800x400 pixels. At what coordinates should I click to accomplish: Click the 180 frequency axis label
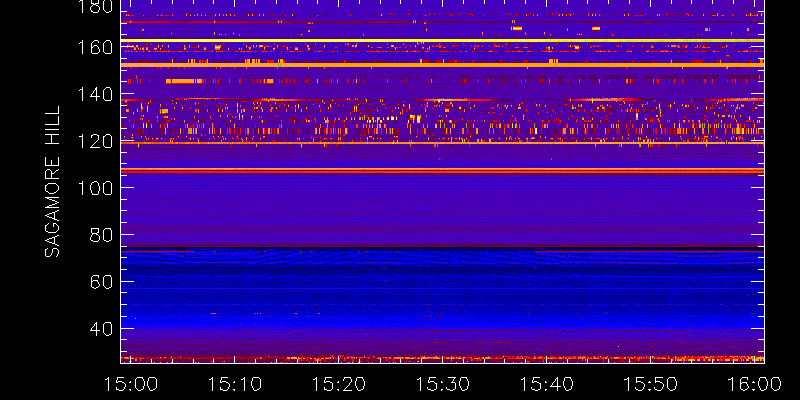point(95,7)
